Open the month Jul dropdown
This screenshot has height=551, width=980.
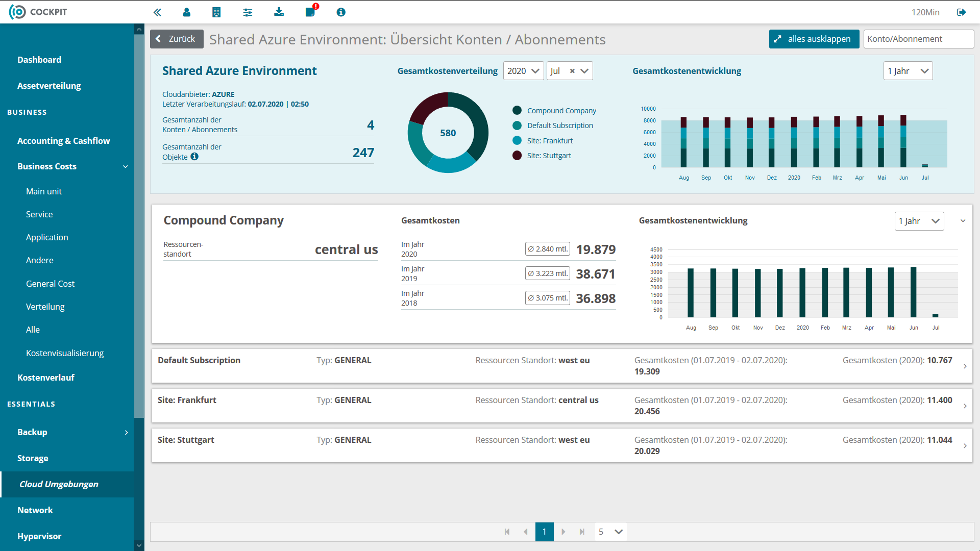[x=570, y=71]
